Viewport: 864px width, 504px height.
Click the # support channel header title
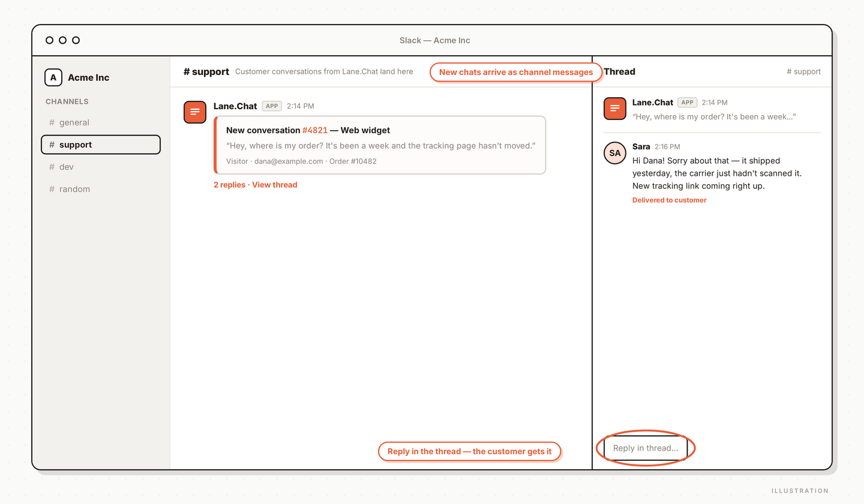pyautogui.click(x=206, y=71)
